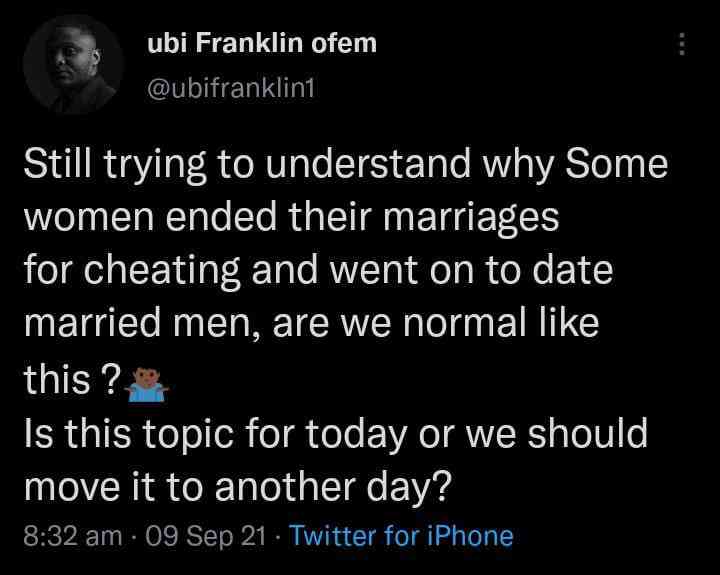This screenshot has width=720, height=575.
Task: Click the text "this ?" before the emoji
Action: 72,381
